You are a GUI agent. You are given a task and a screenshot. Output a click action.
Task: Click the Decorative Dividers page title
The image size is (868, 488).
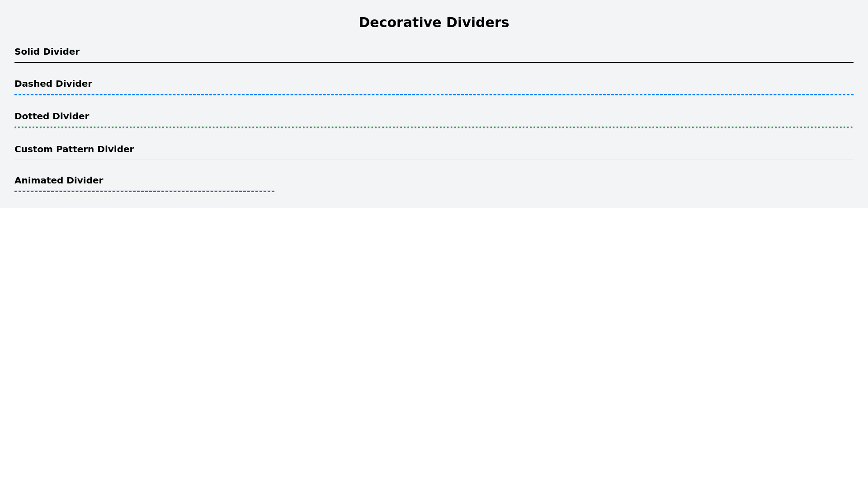434,23
